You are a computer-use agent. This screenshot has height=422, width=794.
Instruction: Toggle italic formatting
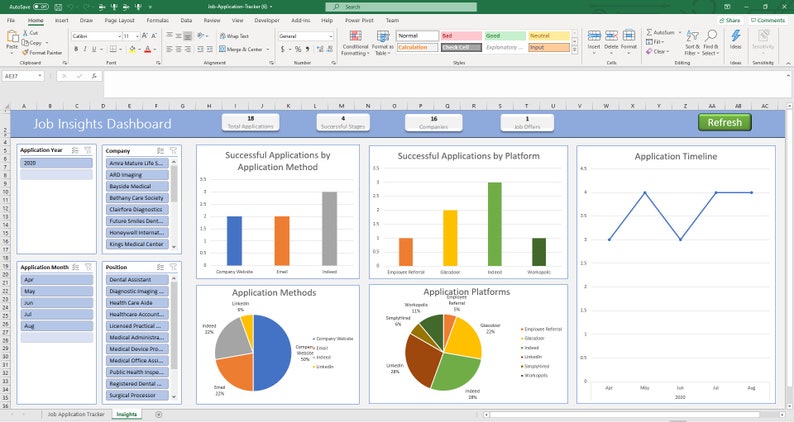click(85, 49)
